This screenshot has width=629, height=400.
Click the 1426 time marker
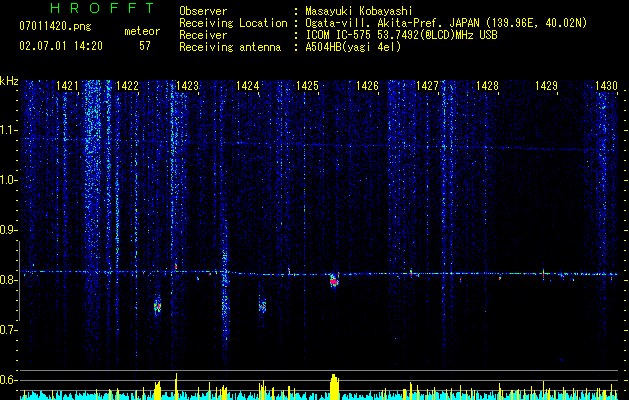367,86
